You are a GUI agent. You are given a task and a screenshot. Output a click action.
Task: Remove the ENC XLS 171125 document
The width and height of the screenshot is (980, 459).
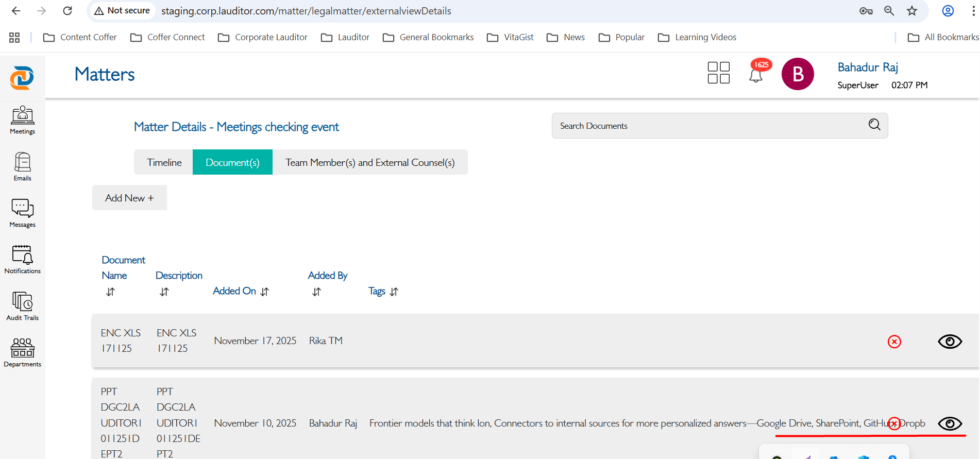(894, 342)
